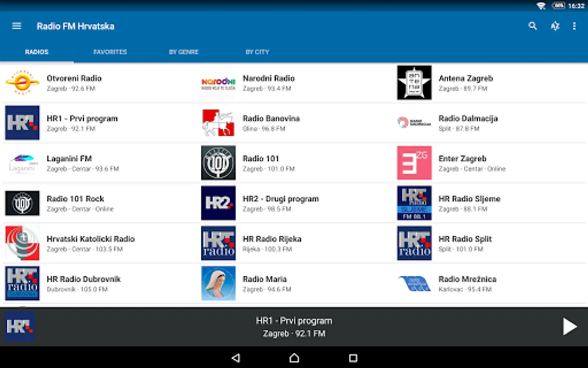Switch to the Radios tab
The width and height of the screenshot is (588, 368).
point(37,52)
